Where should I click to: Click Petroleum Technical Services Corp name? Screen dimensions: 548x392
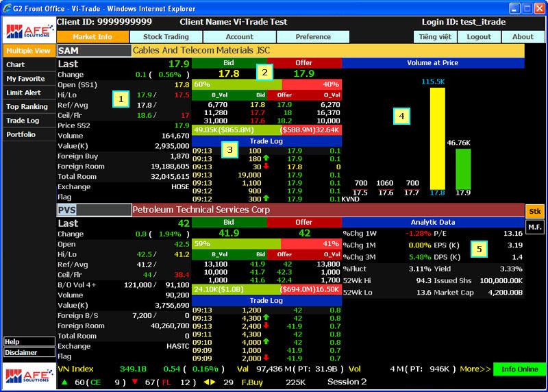click(x=201, y=210)
